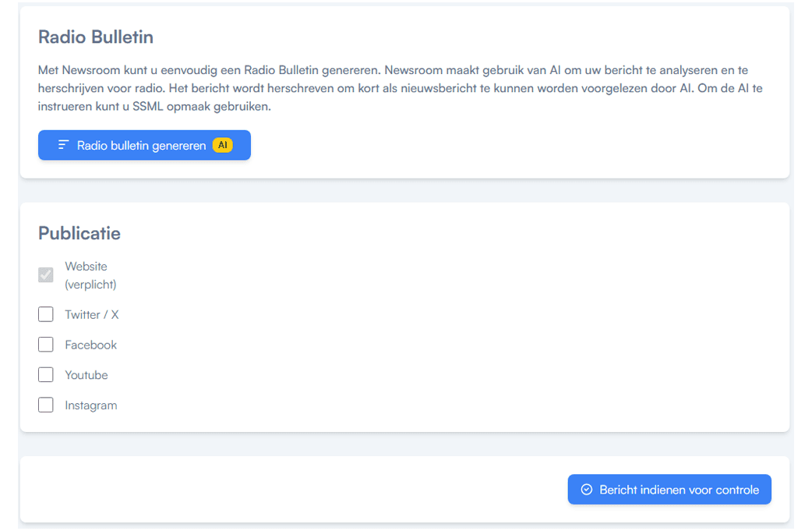Image resolution: width=812 pixels, height=531 pixels.
Task: Check the Facebook publication checkbox
Action: pos(45,345)
